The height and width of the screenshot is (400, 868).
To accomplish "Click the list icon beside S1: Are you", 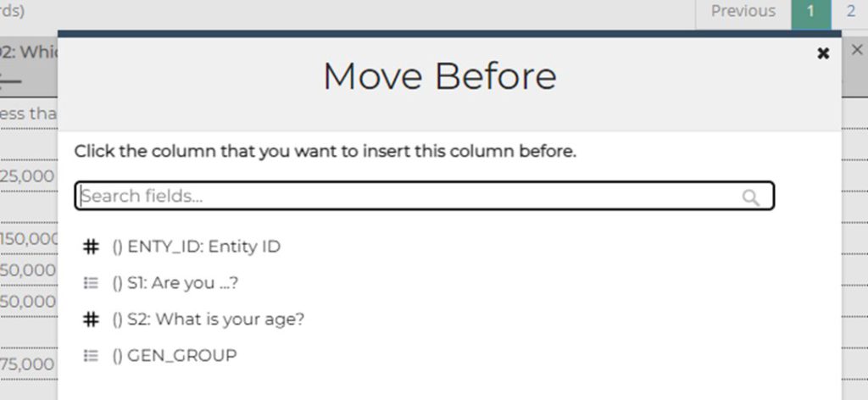I will 91,283.
